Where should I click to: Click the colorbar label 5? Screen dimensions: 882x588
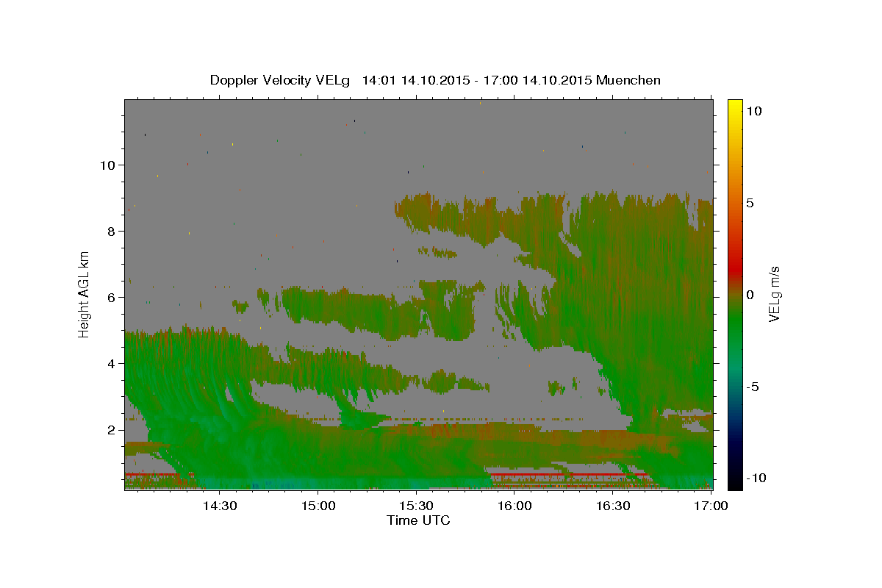tap(750, 203)
